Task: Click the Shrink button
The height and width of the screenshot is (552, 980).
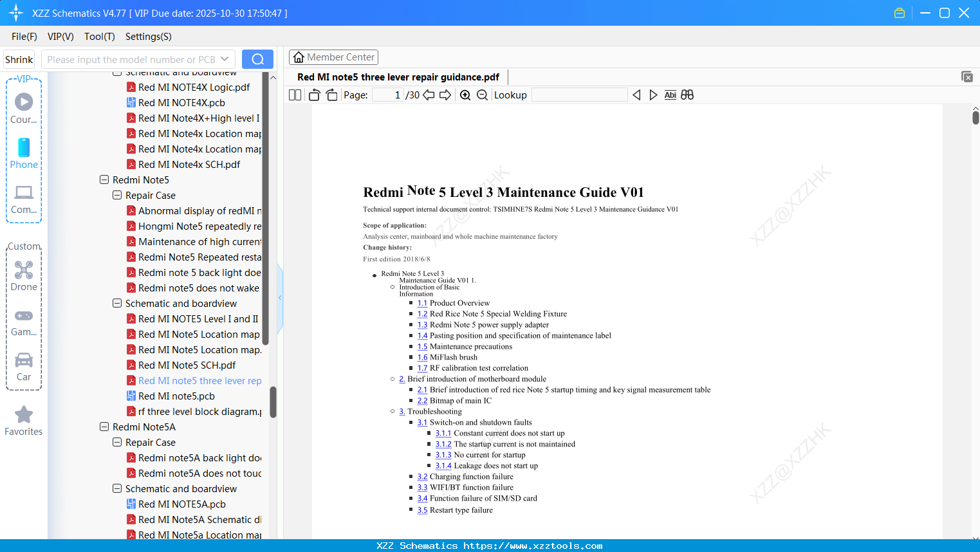Action: pyautogui.click(x=19, y=59)
